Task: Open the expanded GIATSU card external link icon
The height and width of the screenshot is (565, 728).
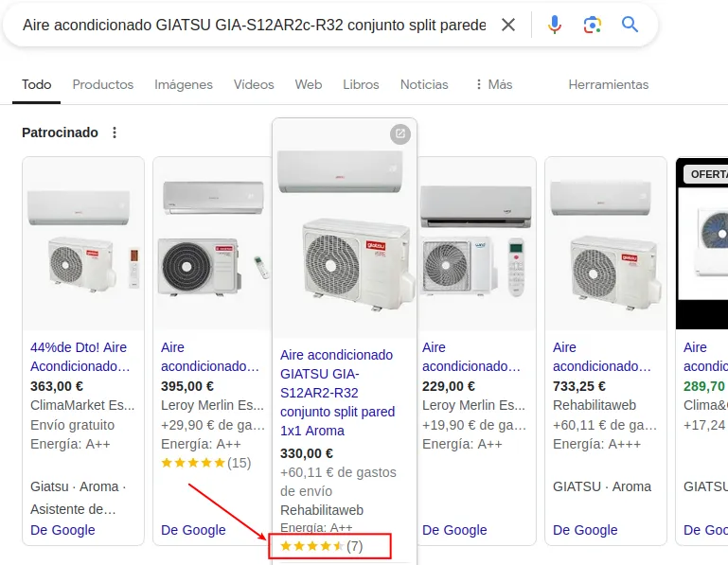Action: point(400,134)
